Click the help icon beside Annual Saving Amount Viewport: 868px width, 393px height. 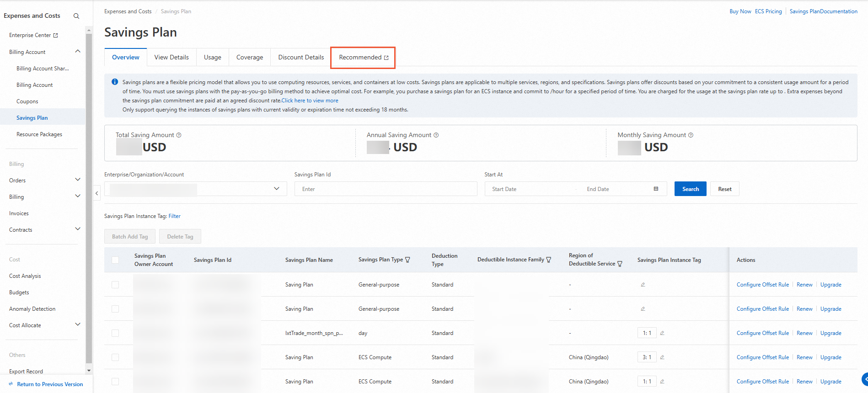[436, 135]
